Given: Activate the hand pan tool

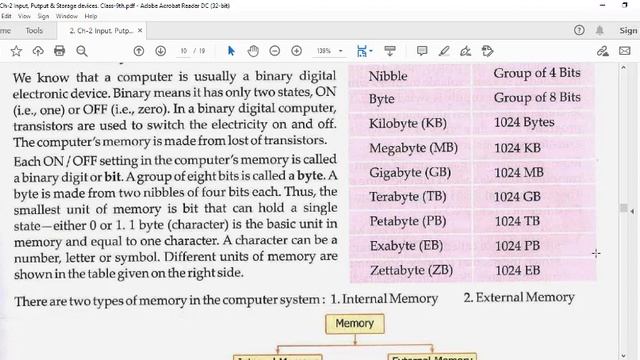Looking at the screenshot, I should (x=253, y=51).
